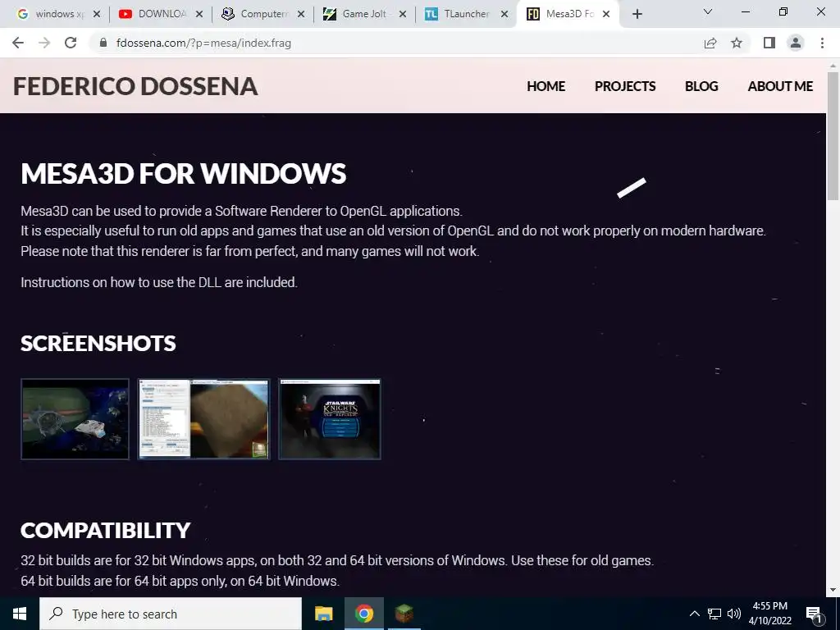Image resolution: width=840 pixels, height=630 pixels.
Task: Click the SCREENSHOTS heading
Action: pos(98,344)
